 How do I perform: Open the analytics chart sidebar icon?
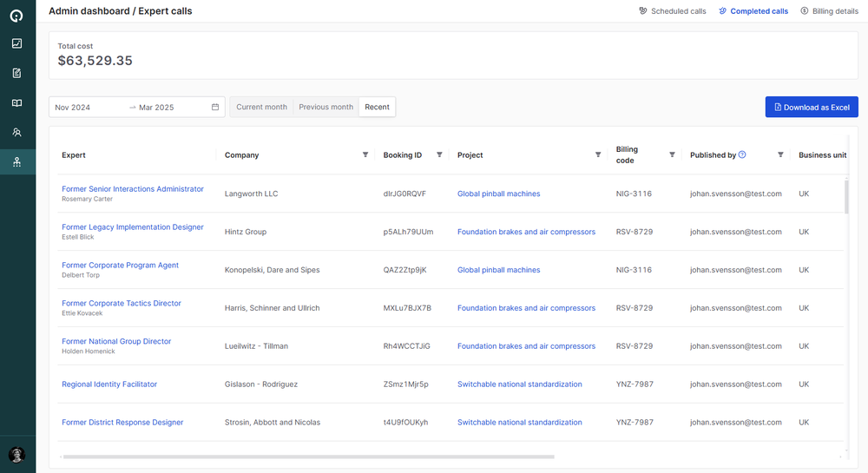[x=16, y=43]
